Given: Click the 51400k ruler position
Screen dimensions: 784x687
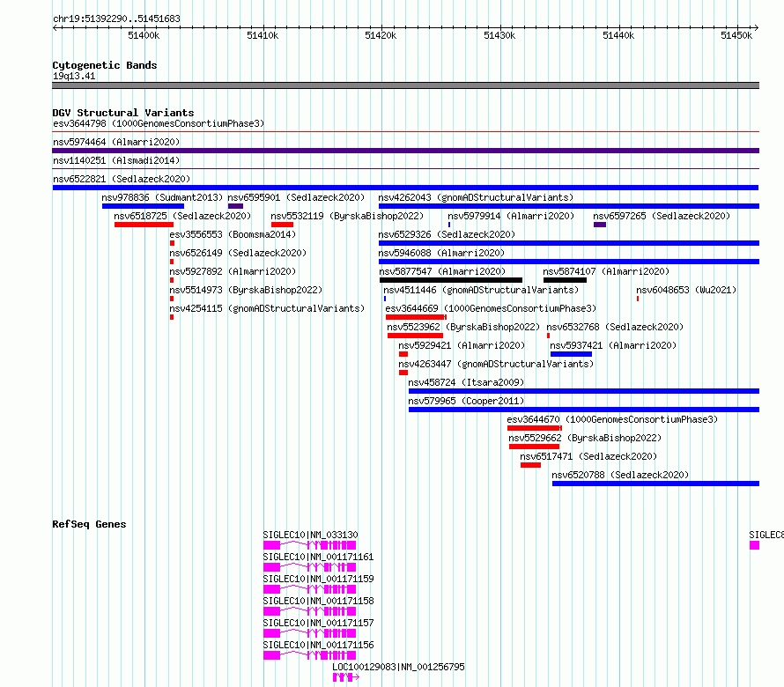Looking at the screenshot, I should 144,35.
